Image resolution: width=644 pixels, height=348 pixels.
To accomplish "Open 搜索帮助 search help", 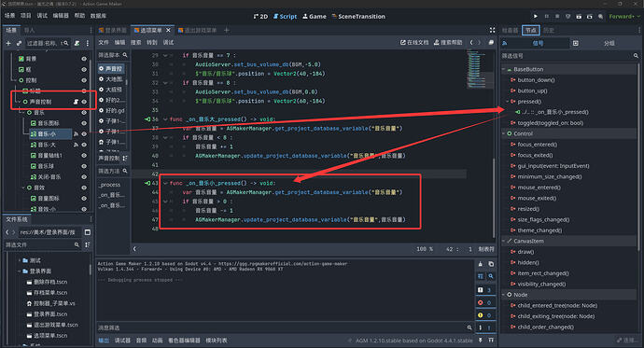I will pos(448,42).
